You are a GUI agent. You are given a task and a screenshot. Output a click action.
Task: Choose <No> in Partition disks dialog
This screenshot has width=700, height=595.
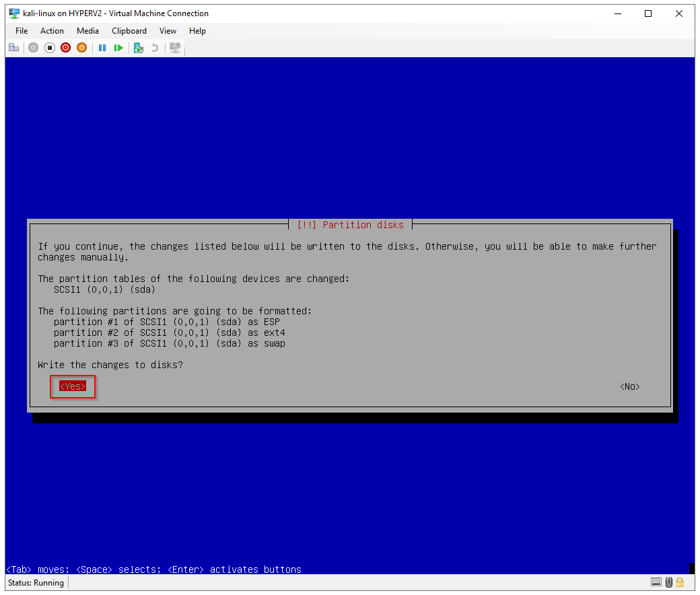(x=629, y=386)
